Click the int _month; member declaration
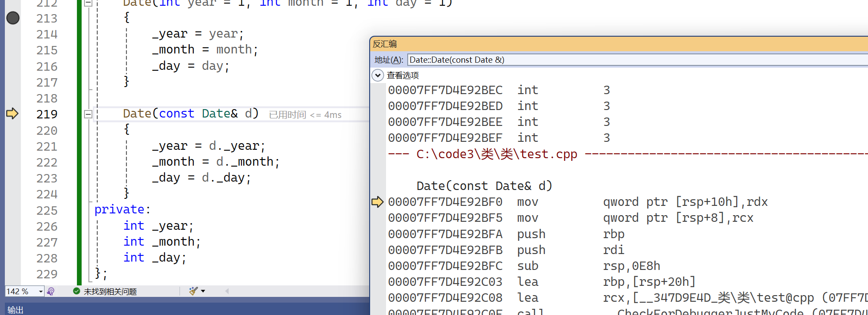 tap(162, 242)
